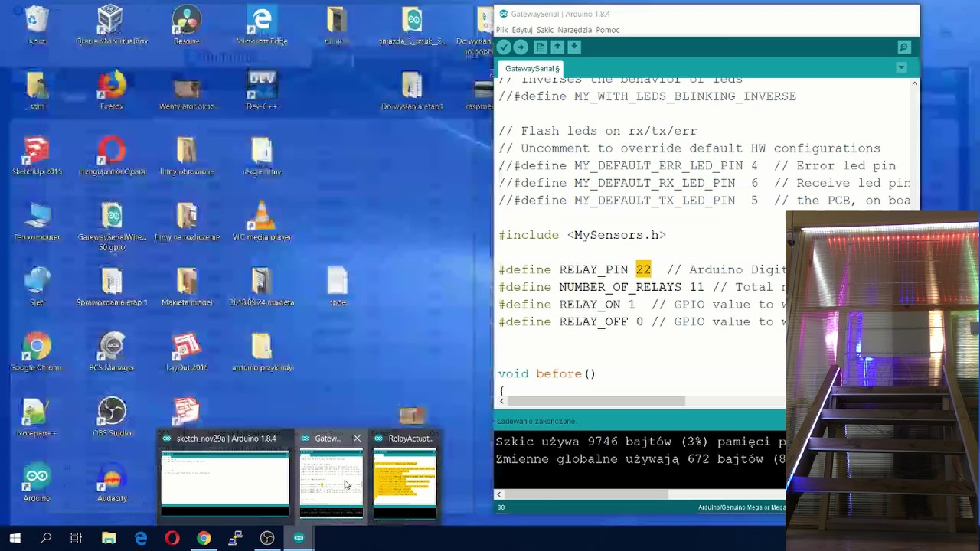Select the Wentylator okno desktop file

187,90
